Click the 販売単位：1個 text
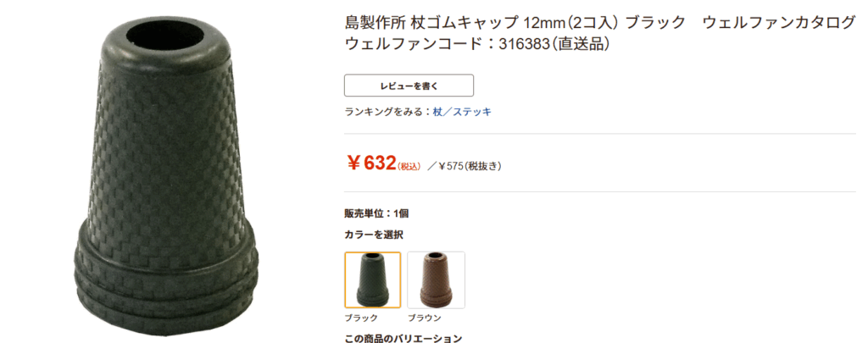The height and width of the screenshot is (343, 868). click(376, 213)
